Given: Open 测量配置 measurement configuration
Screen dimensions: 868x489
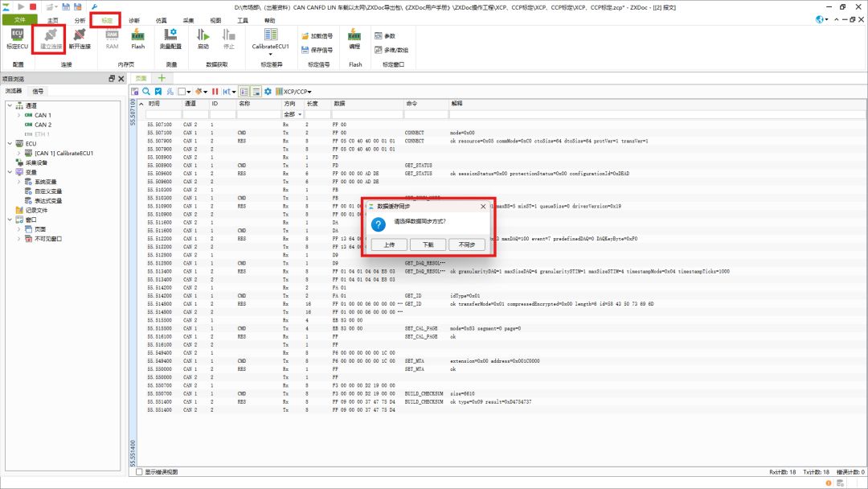Looking at the screenshot, I should [x=170, y=39].
